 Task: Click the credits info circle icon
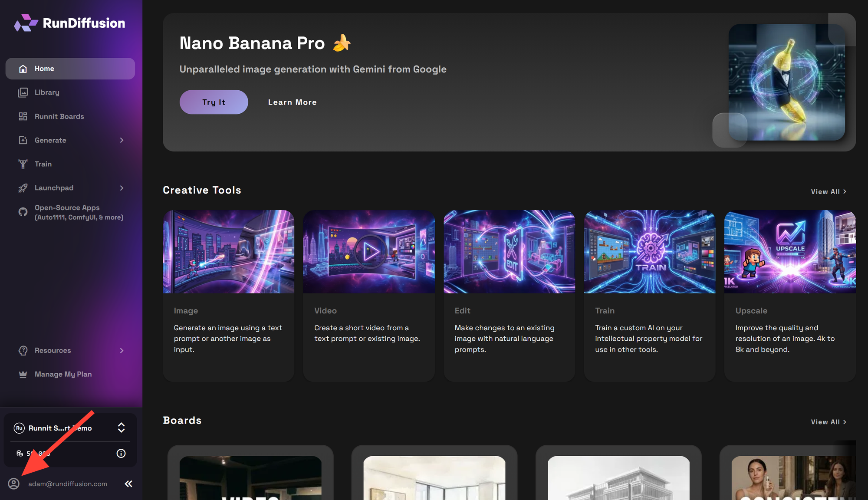tap(121, 454)
